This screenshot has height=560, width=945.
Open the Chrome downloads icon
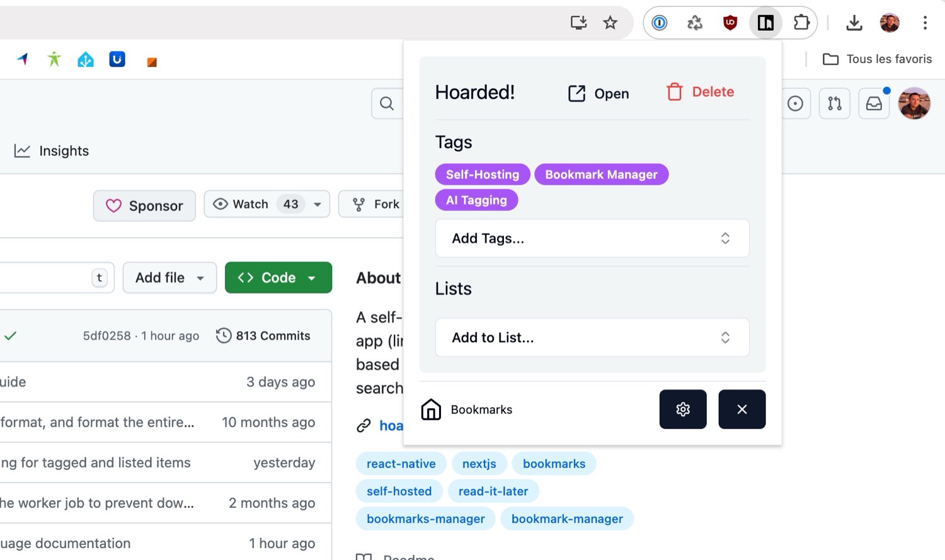[854, 23]
